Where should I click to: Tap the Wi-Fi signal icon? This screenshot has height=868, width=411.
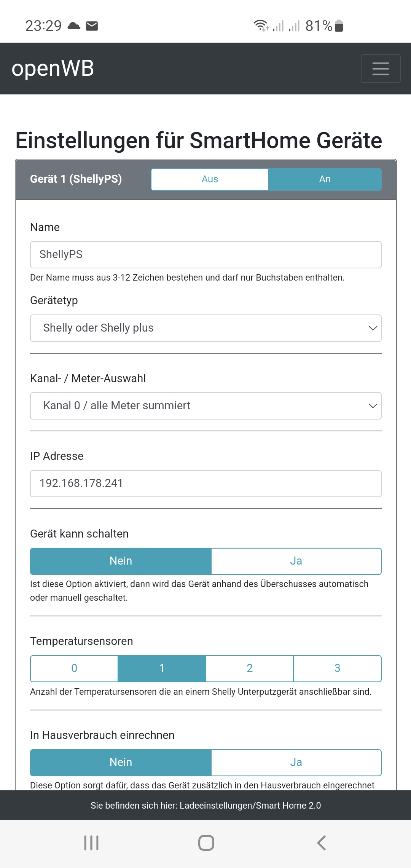click(261, 26)
